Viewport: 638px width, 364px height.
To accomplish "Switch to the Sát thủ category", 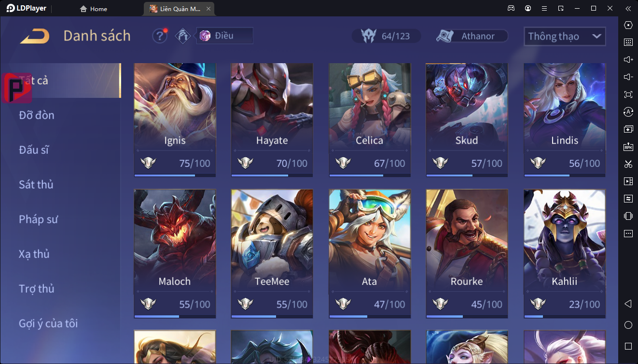I will point(36,185).
